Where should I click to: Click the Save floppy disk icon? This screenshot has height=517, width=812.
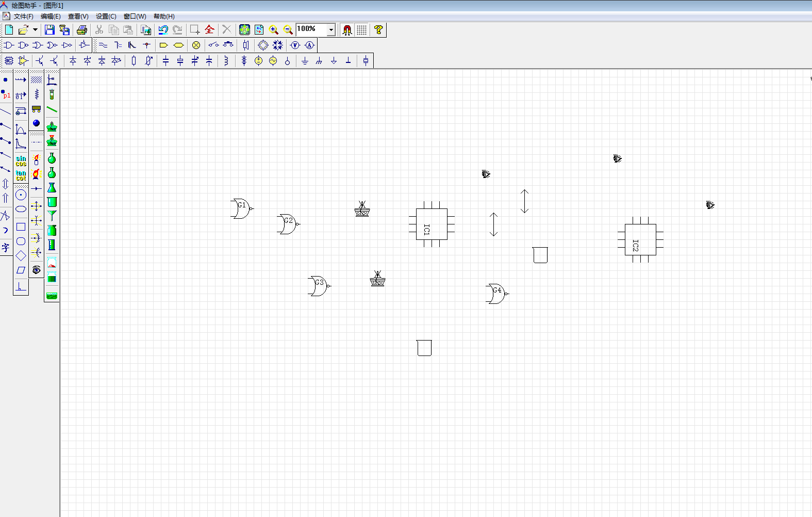[49, 30]
